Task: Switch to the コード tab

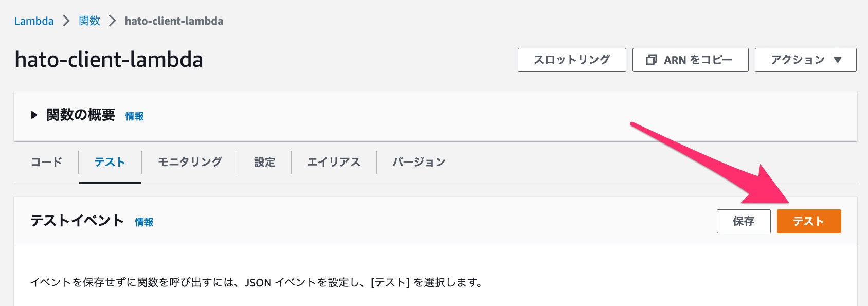Action: (46, 162)
